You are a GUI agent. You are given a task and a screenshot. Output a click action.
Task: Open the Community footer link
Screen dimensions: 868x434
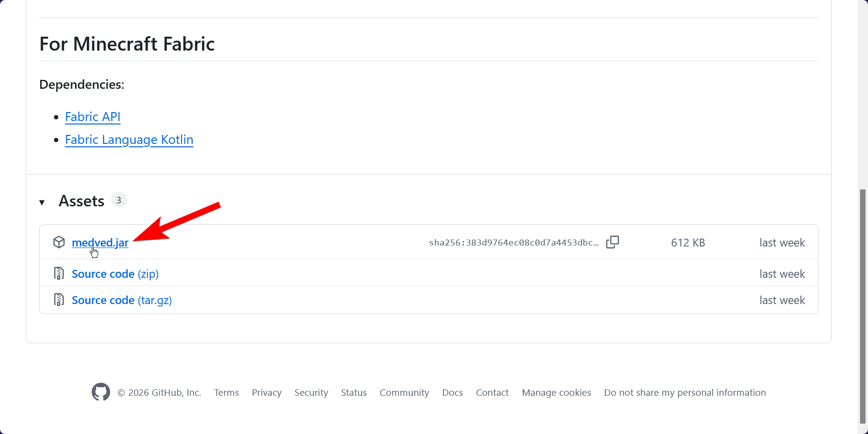coord(404,392)
